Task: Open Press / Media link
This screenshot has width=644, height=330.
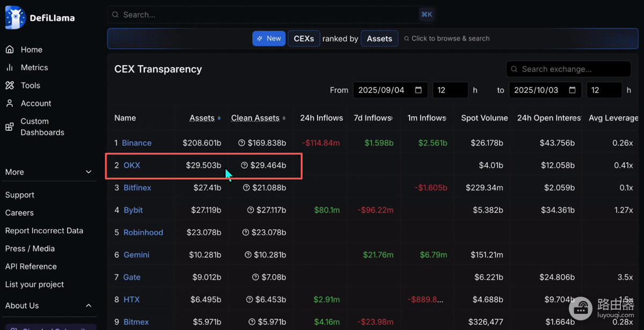Action: coord(30,248)
